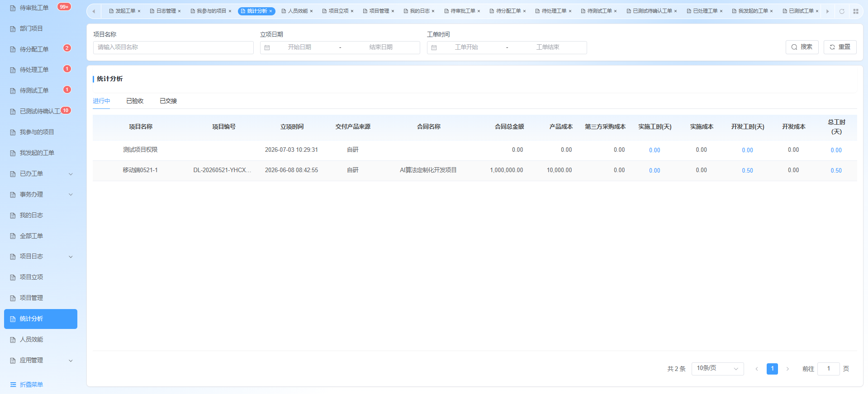Click the 部门项目 sidebar icon

coord(13,29)
